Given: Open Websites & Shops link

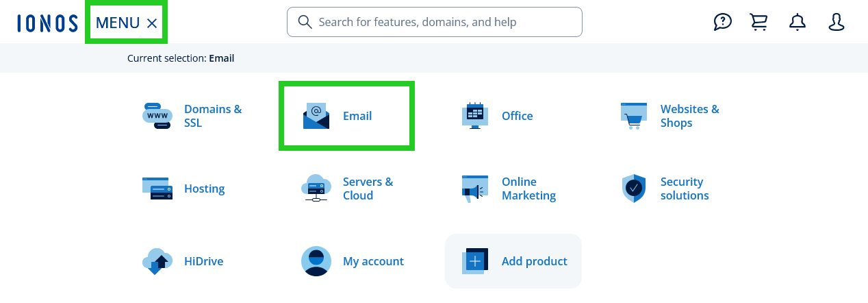Looking at the screenshot, I should click(x=689, y=116).
